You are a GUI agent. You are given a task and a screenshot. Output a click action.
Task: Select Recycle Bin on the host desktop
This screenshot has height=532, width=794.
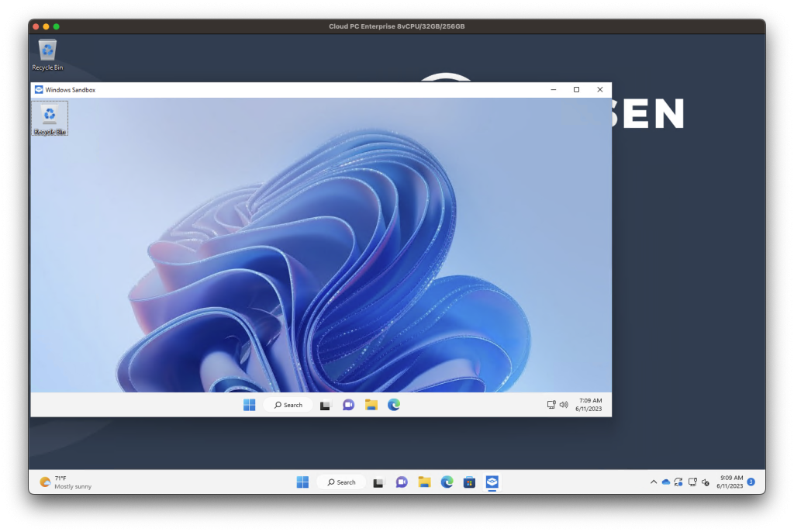coord(47,55)
